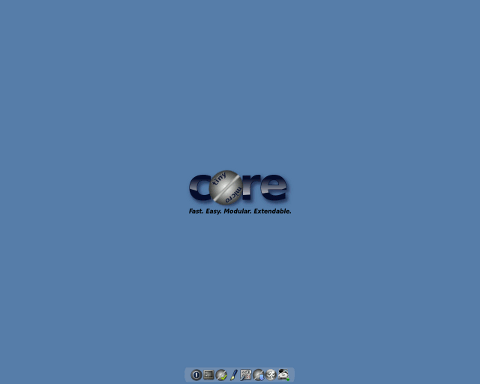480x384 pixels.
Task: Open the core icon with green checkmark
Action: 221,375
